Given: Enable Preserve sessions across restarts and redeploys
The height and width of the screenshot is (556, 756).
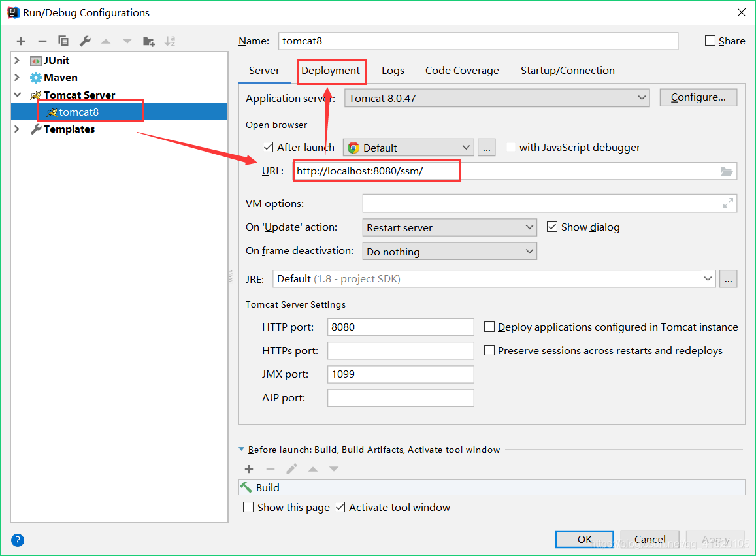Looking at the screenshot, I should (489, 351).
